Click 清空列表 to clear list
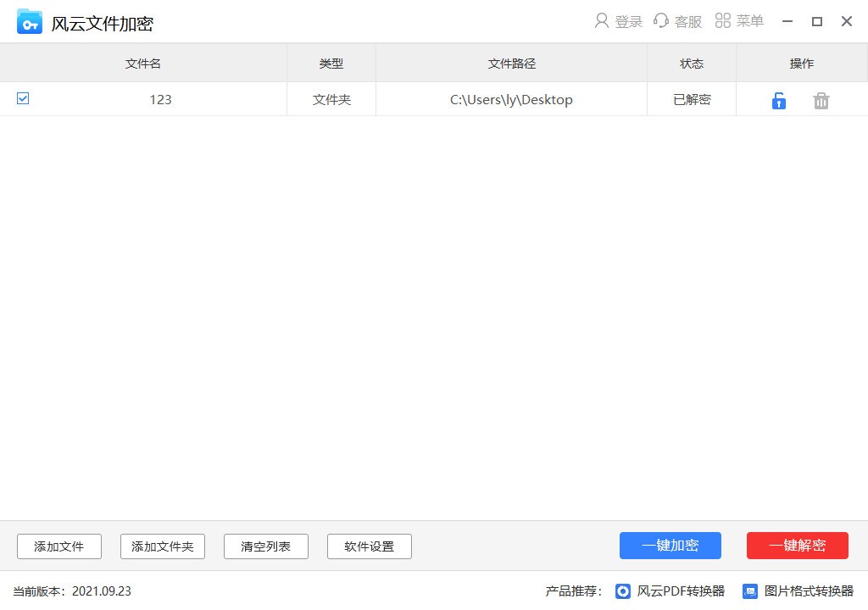This screenshot has width=868, height=610. click(265, 546)
